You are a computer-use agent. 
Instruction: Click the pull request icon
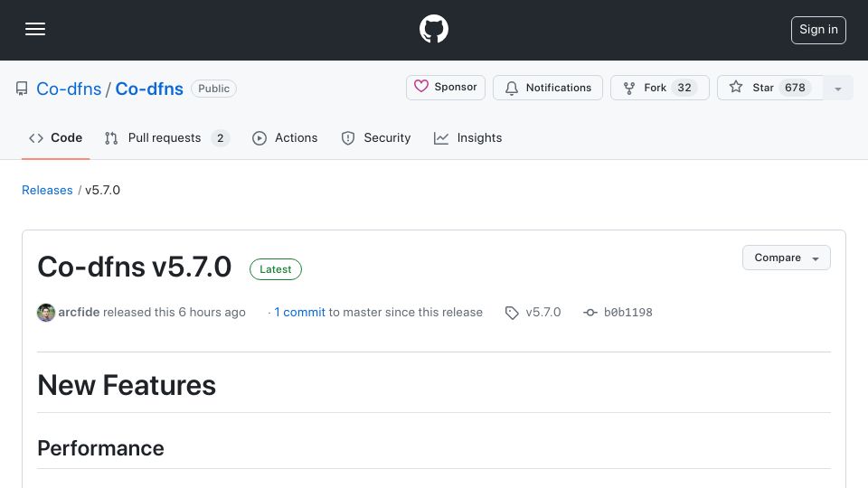111,138
